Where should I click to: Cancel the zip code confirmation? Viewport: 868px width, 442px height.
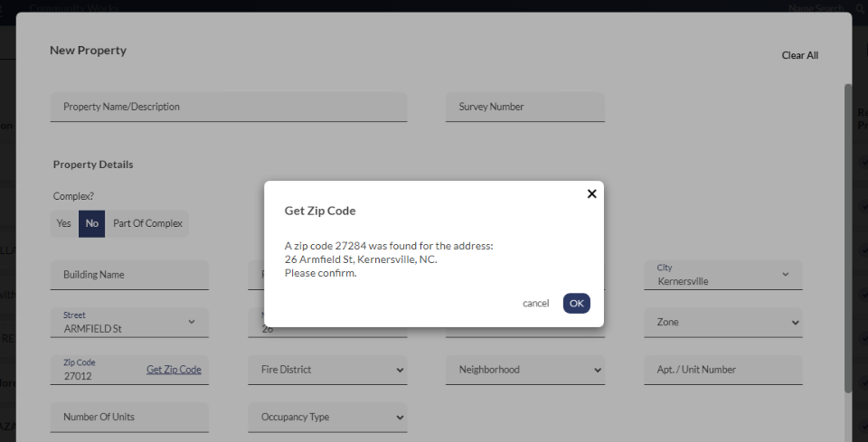pos(535,303)
